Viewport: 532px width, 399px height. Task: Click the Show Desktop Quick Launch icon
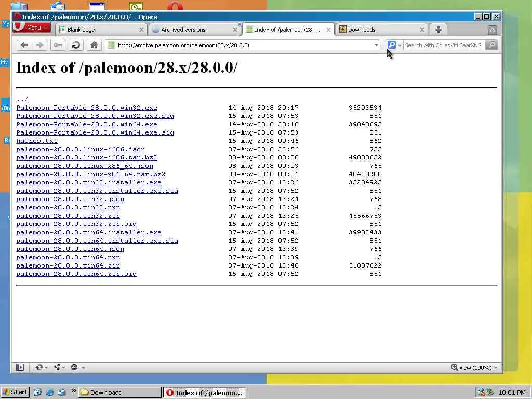tap(37, 392)
